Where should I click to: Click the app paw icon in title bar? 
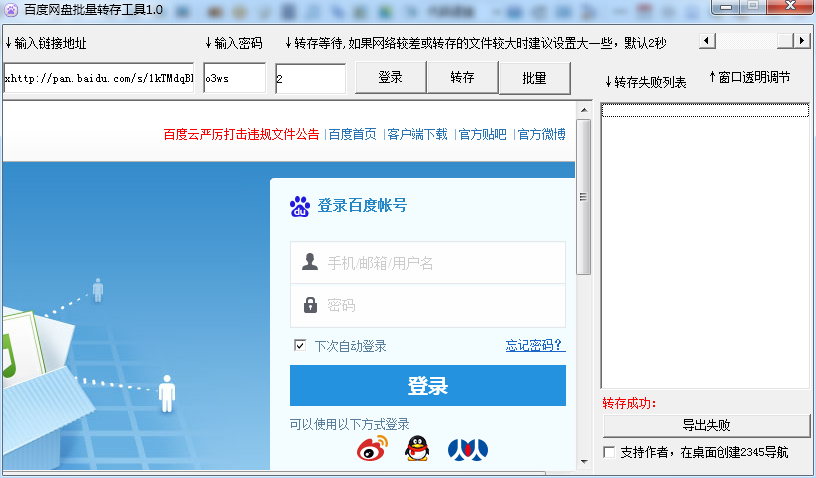pyautogui.click(x=11, y=9)
